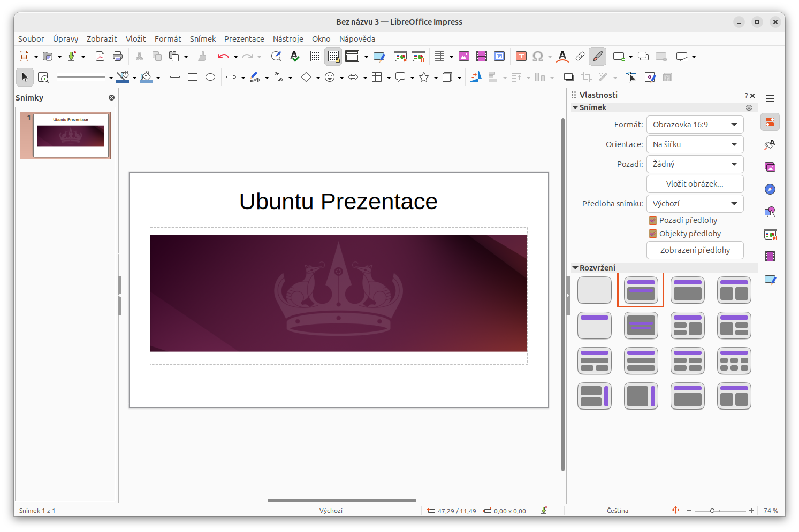Open the Gallery panel in the sidebar
This screenshot has height=532, width=799.
coord(770,166)
